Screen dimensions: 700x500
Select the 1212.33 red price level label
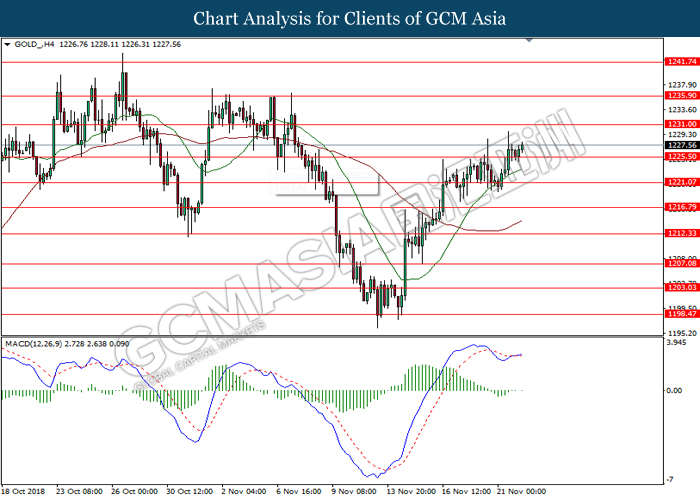tap(682, 233)
